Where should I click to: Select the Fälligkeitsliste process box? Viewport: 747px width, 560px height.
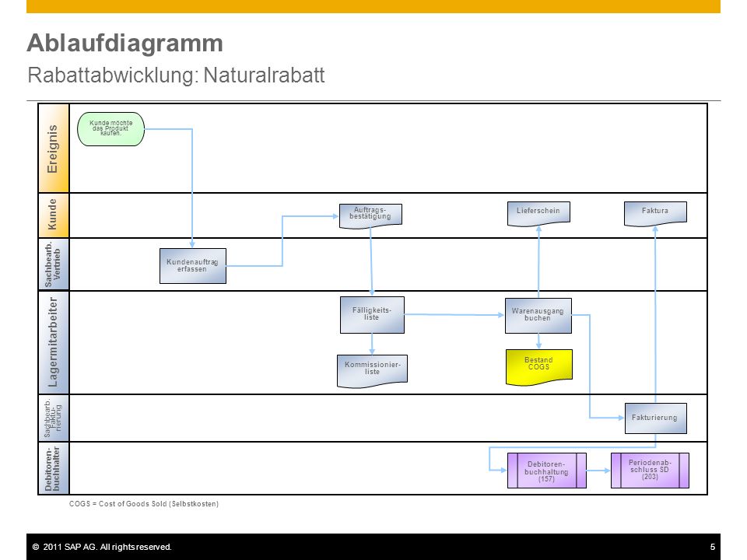(x=372, y=315)
